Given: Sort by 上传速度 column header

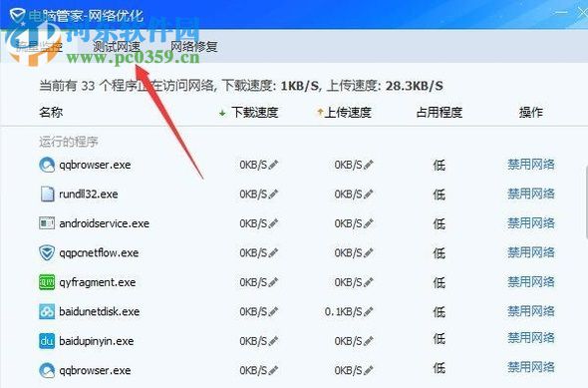Looking at the screenshot, I should 348,112.
